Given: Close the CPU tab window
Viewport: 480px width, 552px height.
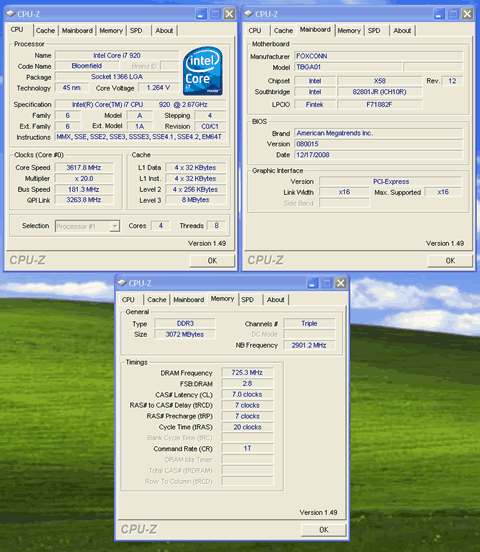Looking at the screenshot, I should 229,14.
